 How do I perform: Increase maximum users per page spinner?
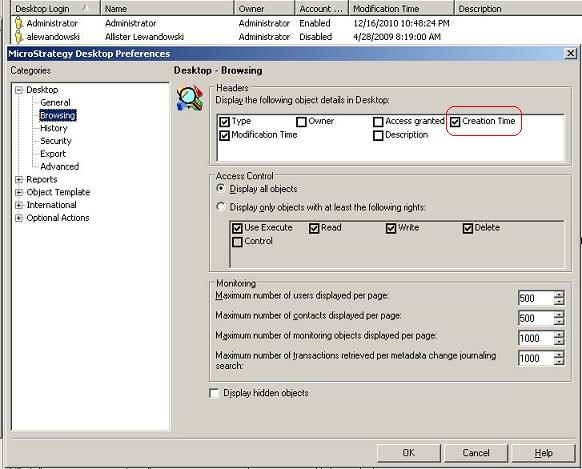[559, 295]
